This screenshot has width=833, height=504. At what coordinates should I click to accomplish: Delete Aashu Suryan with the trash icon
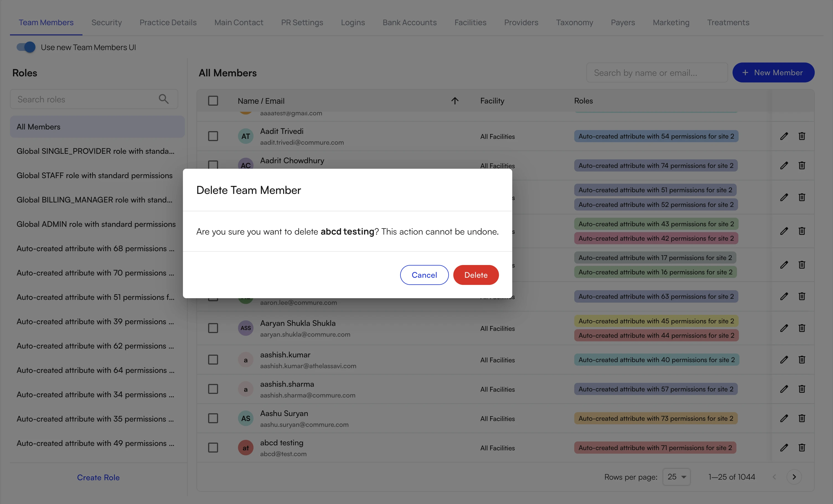[801, 418]
